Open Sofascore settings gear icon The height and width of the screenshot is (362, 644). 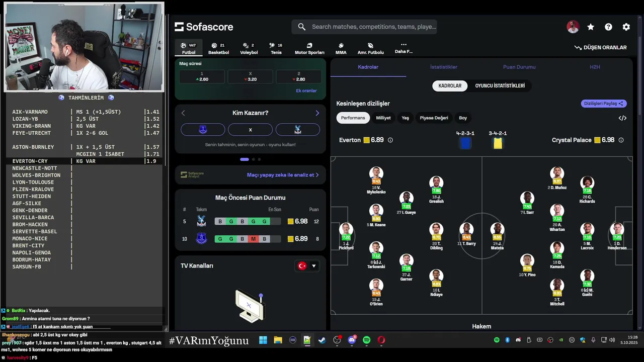point(626,27)
